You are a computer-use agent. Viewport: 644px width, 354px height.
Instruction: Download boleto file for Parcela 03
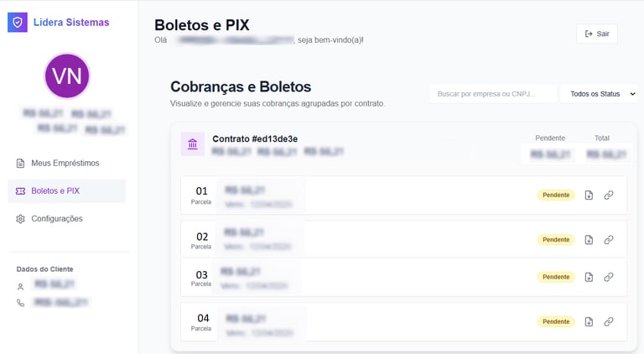[x=589, y=277]
